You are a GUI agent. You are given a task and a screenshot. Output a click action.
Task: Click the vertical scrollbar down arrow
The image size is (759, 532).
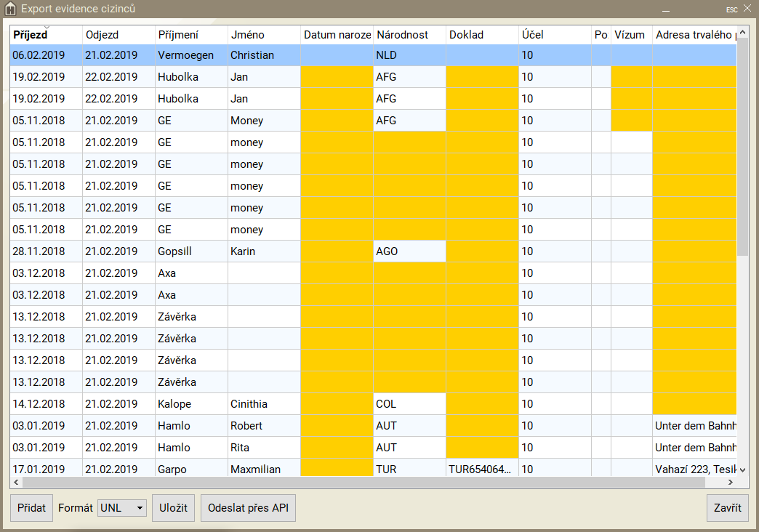pos(742,471)
